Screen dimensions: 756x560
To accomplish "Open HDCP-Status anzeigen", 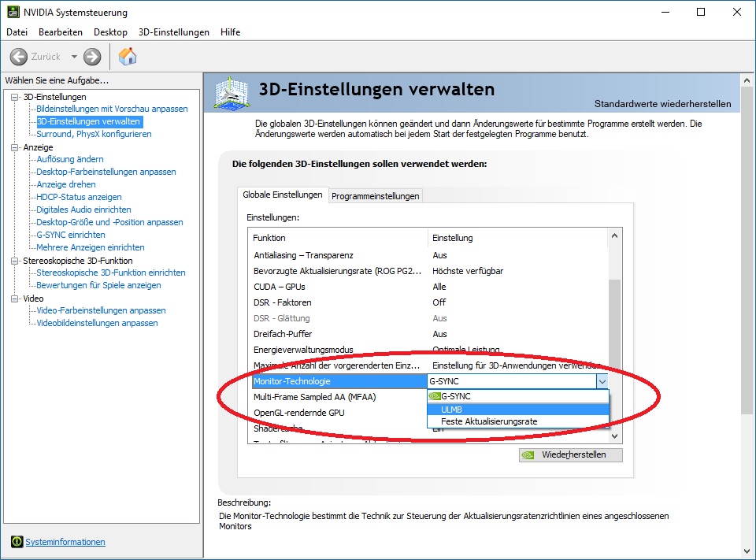I will (79, 196).
